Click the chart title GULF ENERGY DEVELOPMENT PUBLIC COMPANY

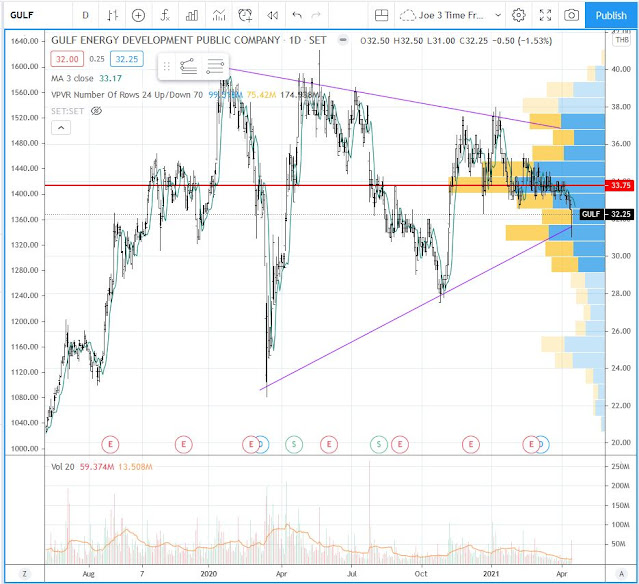click(x=165, y=40)
